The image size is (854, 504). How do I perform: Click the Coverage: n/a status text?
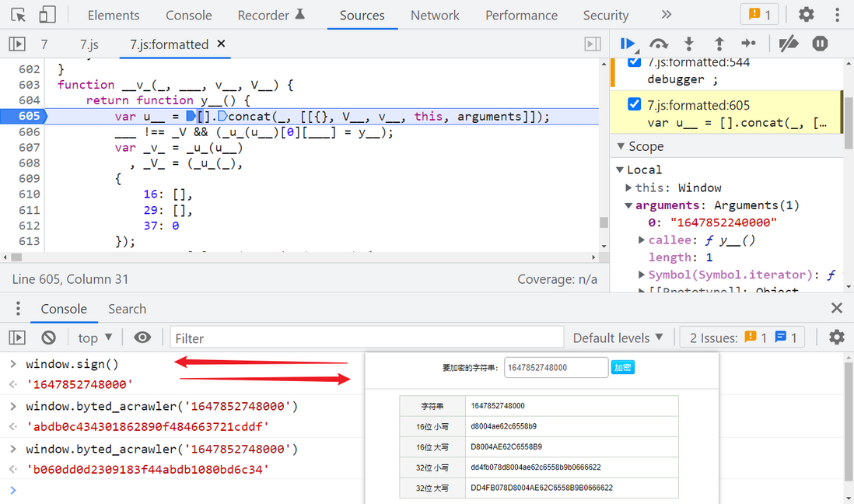coord(557,279)
